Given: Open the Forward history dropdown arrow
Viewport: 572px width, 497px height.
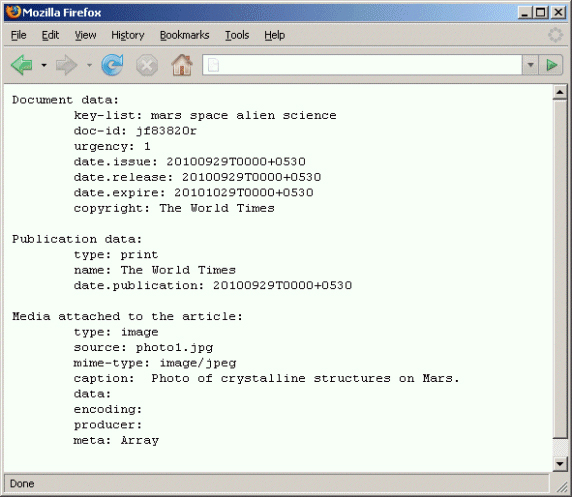Looking at the screenshot, I should coord(89,65).
